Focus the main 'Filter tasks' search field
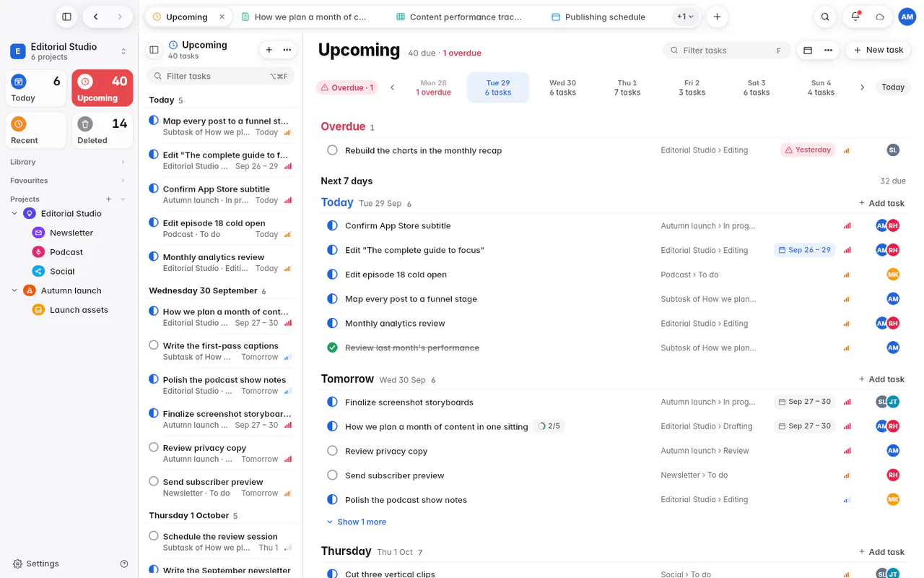Screen dimensions: 924x578 click(728, 50)
